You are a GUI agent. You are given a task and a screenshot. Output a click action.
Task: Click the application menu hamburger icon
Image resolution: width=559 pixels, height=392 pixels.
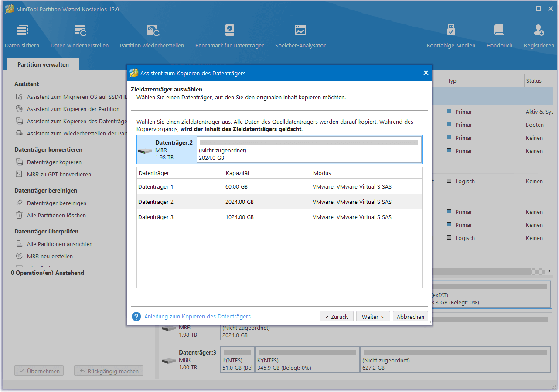point(514,9)
